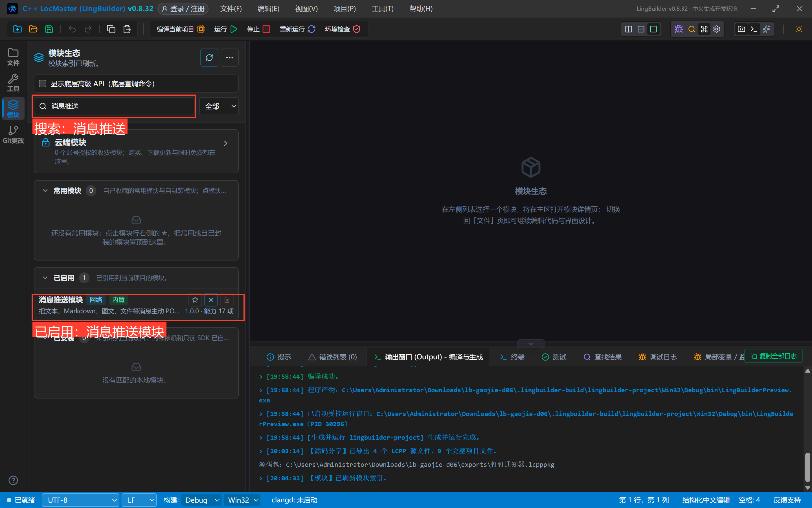Open the 全部 filter dropdown
The image size is (812, 508).
219,106
